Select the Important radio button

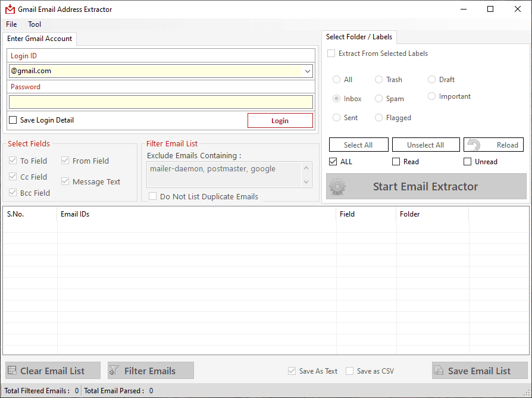[x=431, y=96]
